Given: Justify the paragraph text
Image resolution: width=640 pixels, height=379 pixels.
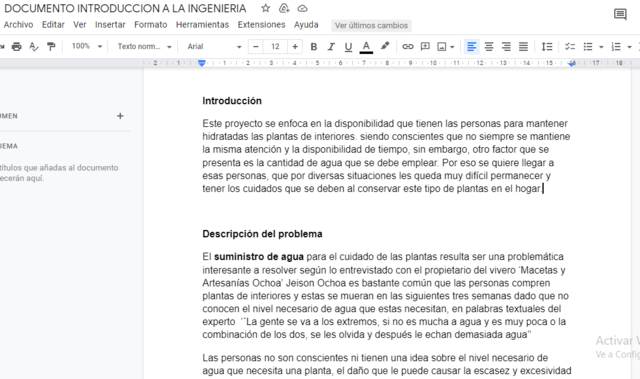Looking at the screenshot, I should click(x=523, y=47).
